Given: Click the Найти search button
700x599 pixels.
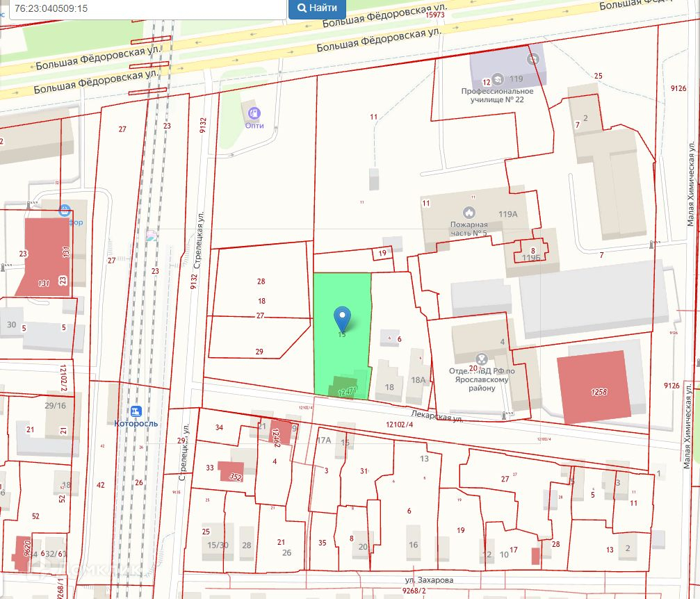Looking at the screenshot, I should 317,8.
